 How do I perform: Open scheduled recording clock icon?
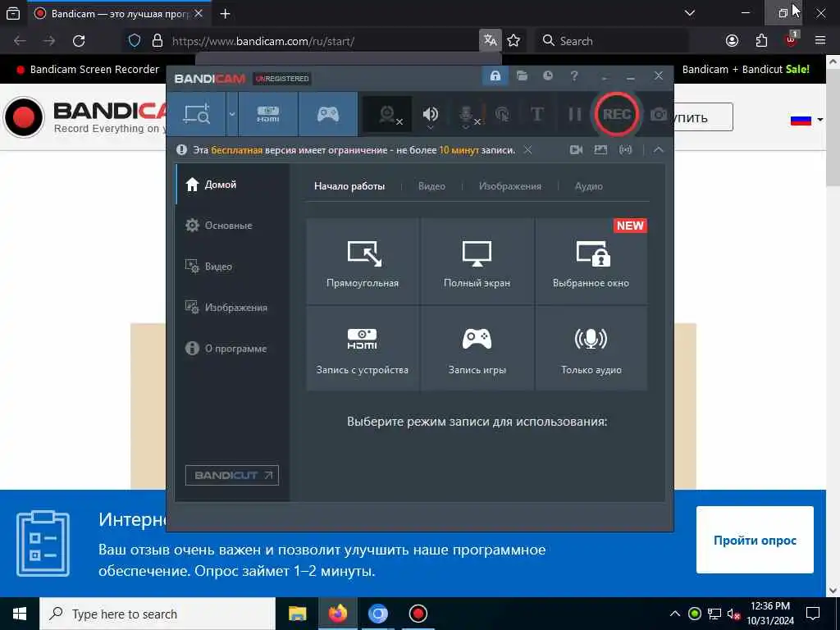[x=547, y=75]
